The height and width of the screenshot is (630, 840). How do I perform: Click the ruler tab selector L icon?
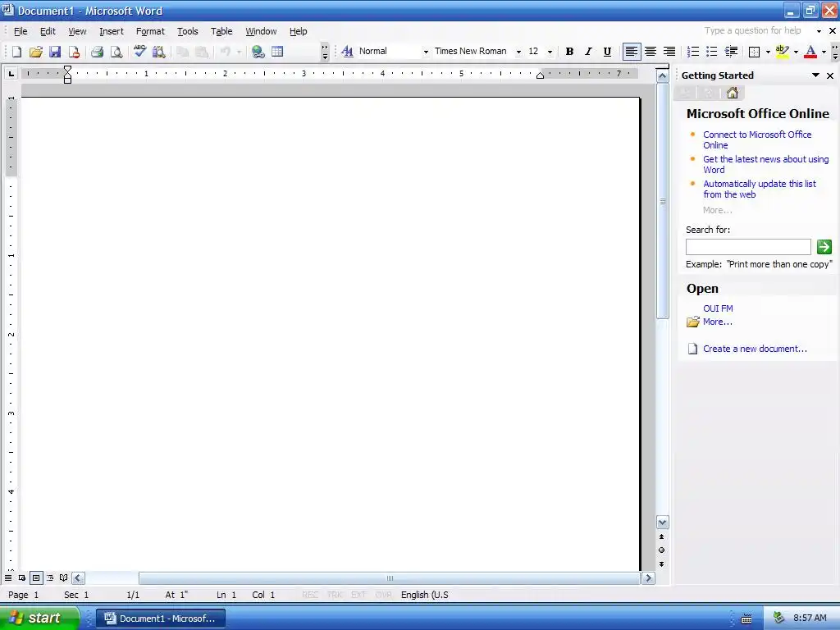11,73
